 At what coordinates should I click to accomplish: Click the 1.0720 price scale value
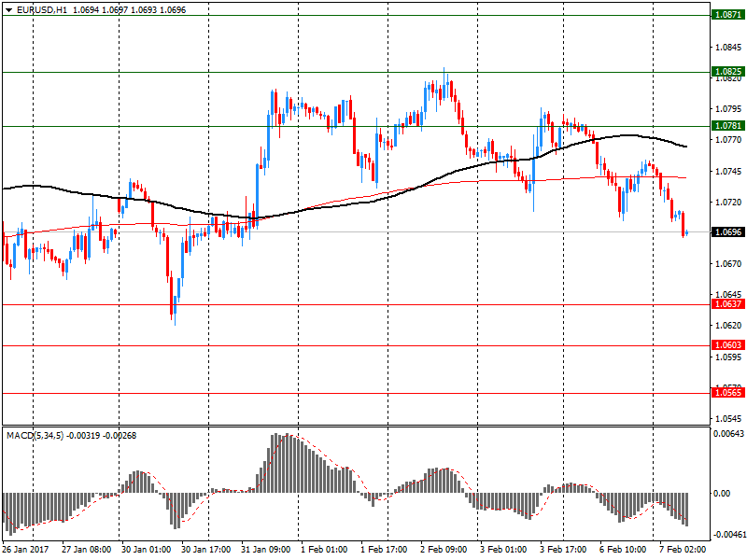pyautogui.click(x=728, y=203)
